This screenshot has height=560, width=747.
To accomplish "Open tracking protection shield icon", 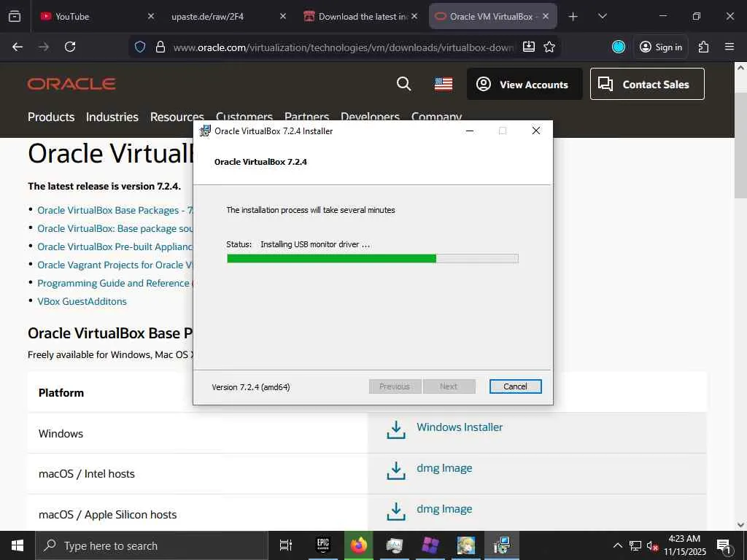I will tap(139, 47).
